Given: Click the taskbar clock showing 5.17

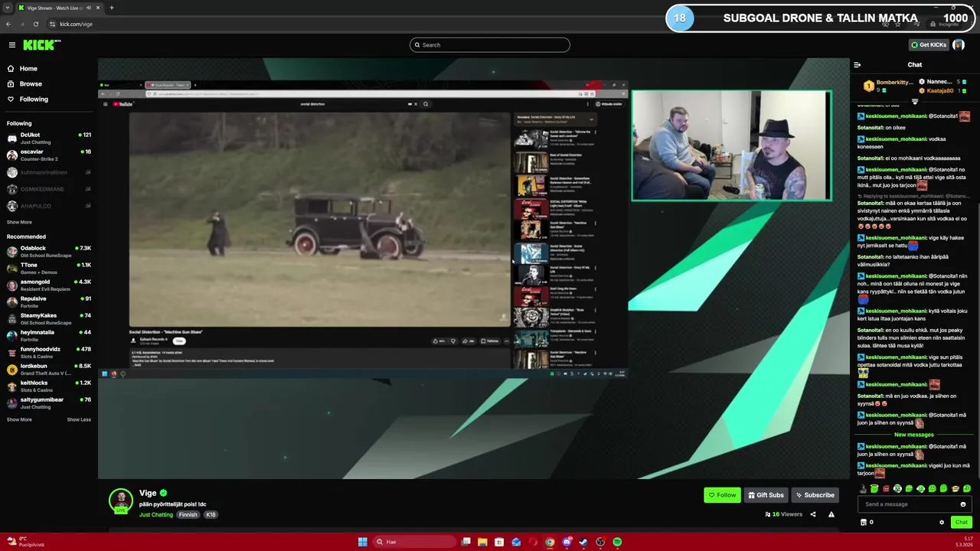Looking at the screenshot, I should point(963,542).
